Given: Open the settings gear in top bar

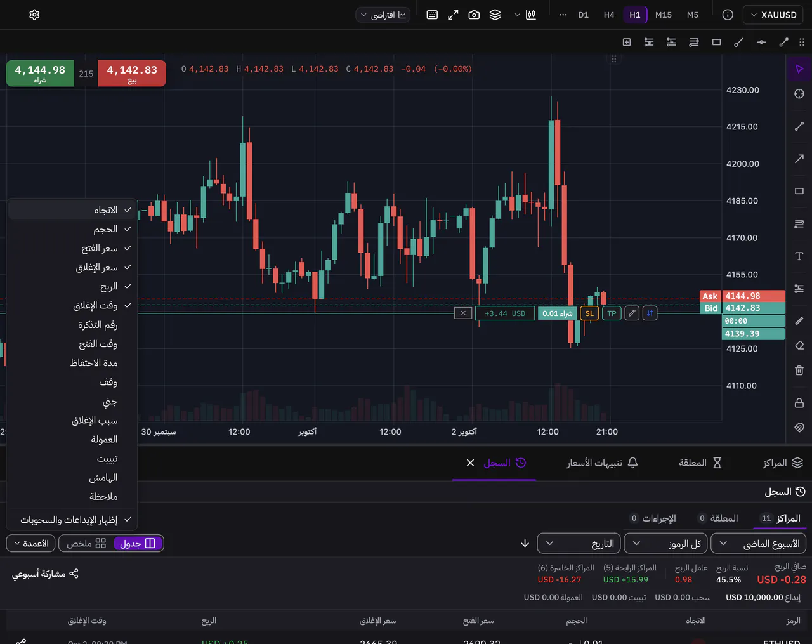Looking at the screenshot, I should (x=34, y=15).
